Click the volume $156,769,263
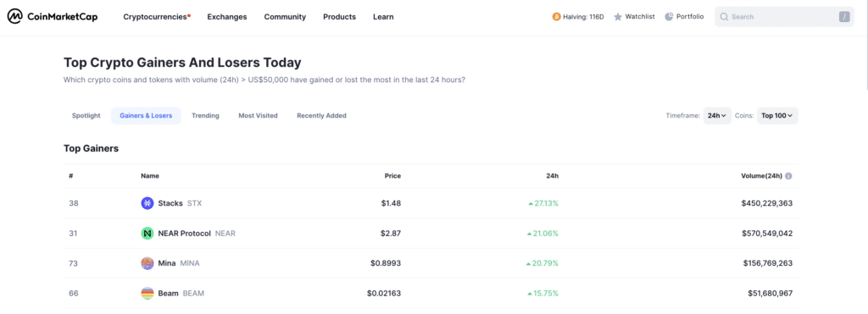 coord(767,263)
